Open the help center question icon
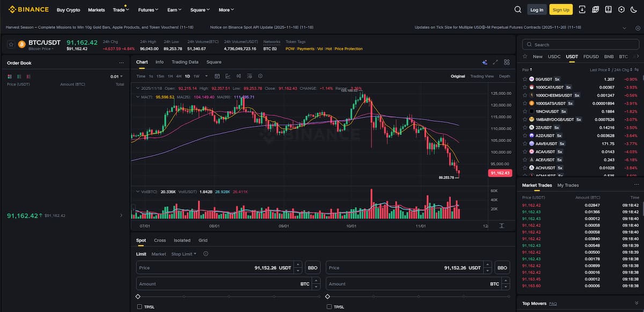The width and height of the screenshot is (644, 312). pyautogui.click(x=608, y=10)
